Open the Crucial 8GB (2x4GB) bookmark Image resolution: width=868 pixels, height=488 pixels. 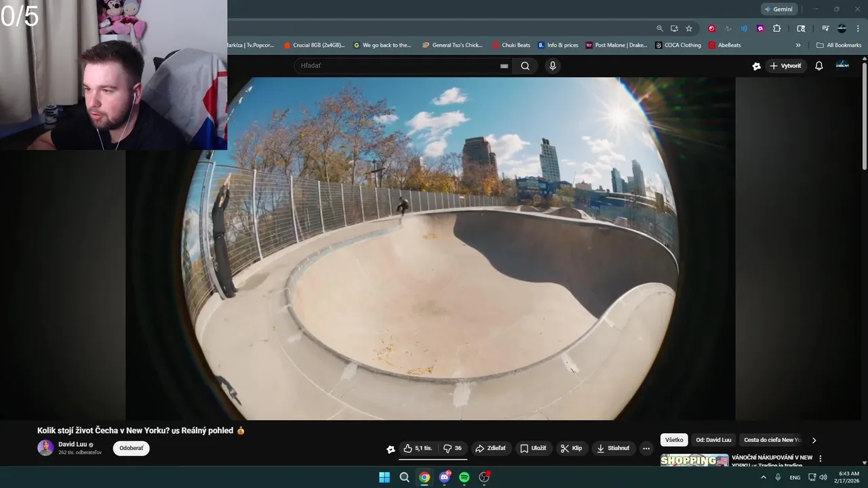point(315,45)
